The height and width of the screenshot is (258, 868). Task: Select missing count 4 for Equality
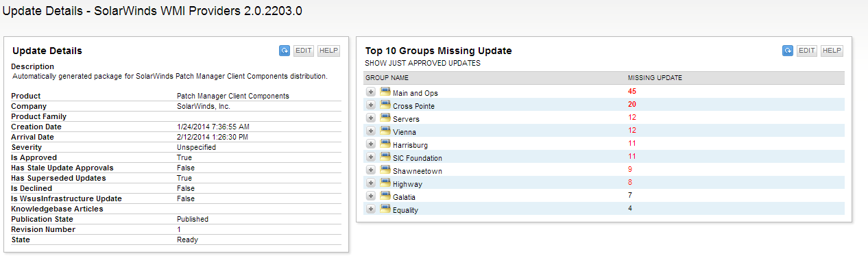pyautogui.click(x=630, y=208)
